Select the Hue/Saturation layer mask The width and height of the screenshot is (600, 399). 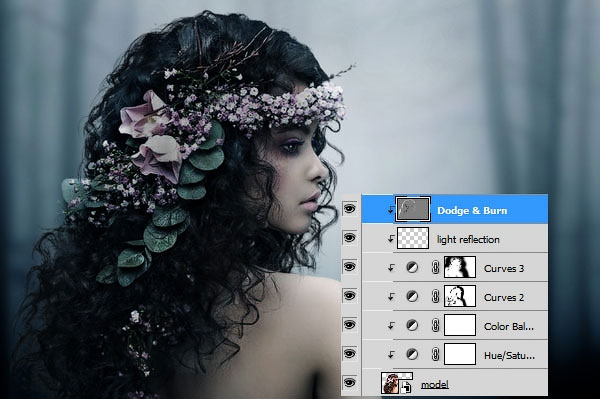pyautogui.click(x=460, y=354)
